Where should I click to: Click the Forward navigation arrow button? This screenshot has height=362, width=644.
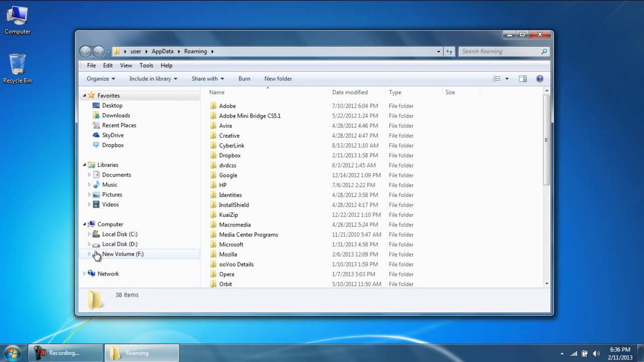pyautogui.click(x=99, y=51)
